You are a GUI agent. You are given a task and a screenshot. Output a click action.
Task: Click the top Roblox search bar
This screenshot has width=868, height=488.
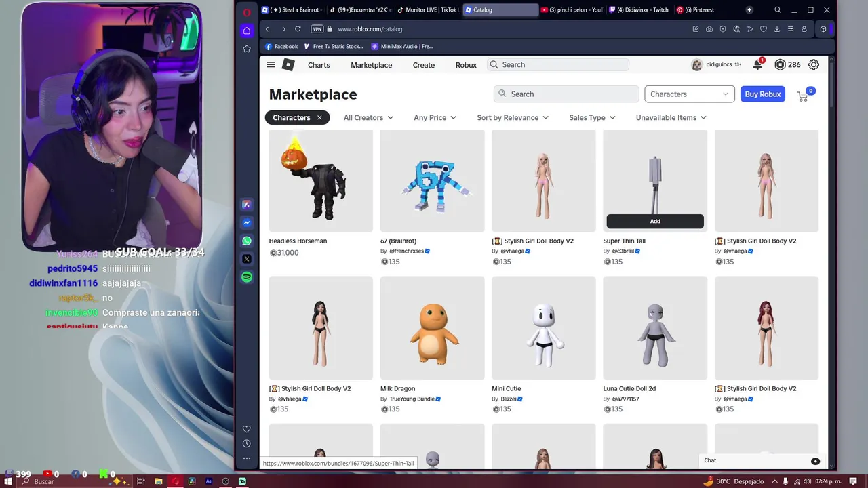click(x=557, y=65)
